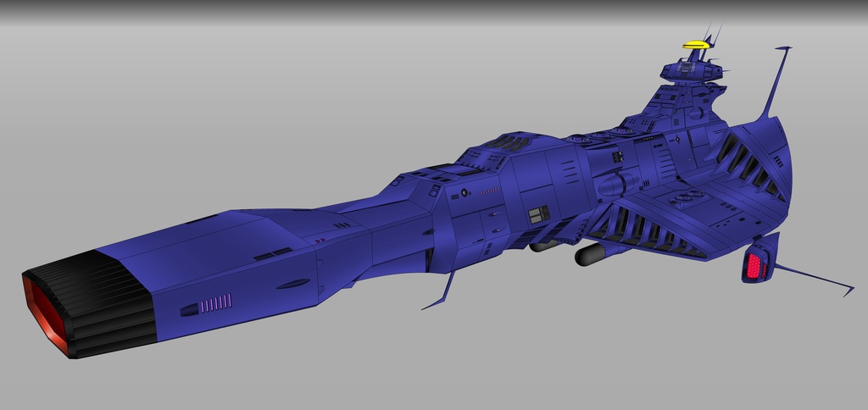Screen dimensions: 868x410
Task: Select the tall antenna fin on the curved wing
Action: [x=775, y=81]
